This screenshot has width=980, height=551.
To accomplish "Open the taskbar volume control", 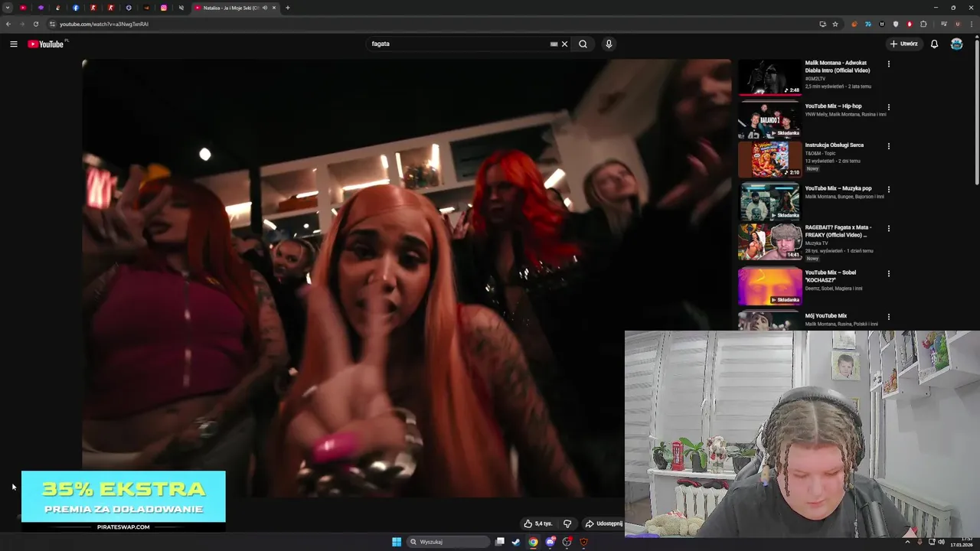I will (941, 542).
